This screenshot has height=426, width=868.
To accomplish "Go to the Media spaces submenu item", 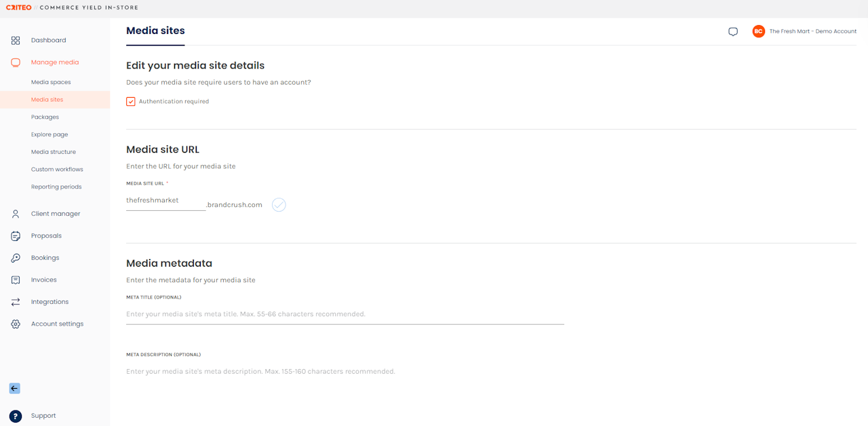I will [x=51, y=82].
